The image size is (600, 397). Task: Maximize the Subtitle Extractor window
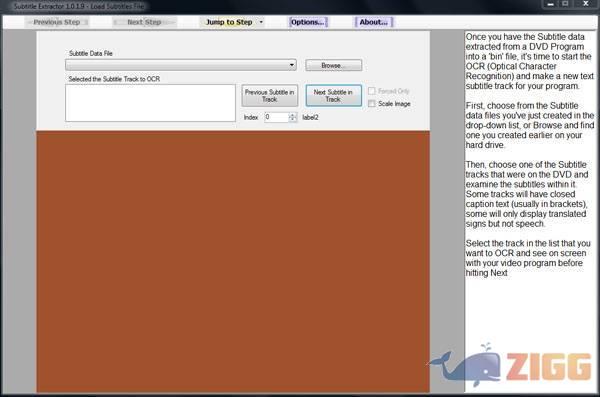click(x=565, y=4)
